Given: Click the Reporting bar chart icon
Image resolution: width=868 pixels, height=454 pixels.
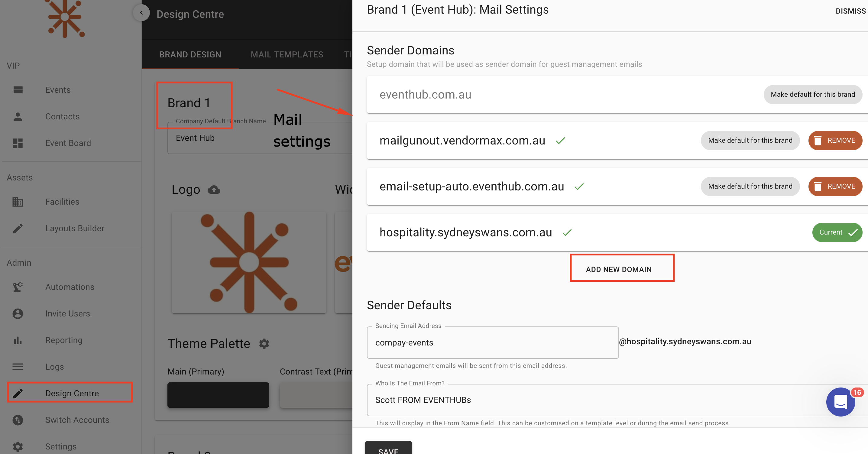Looking at the screenshot, I should pos(18,340).
